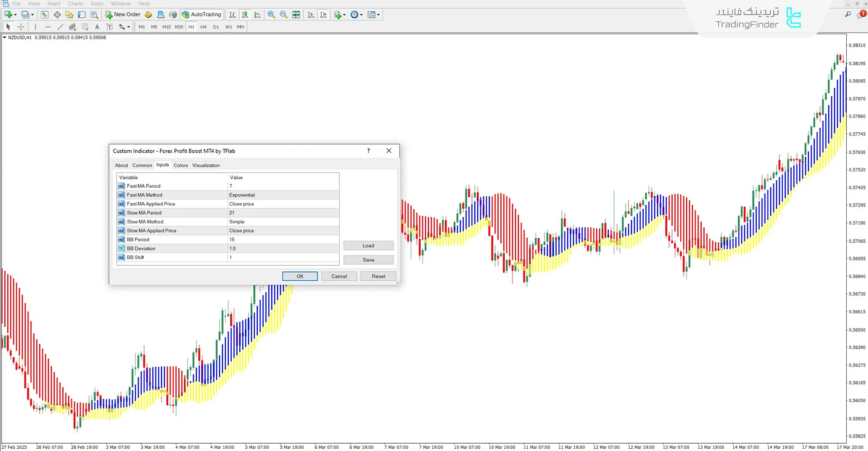Open the periods dropdown arrow
868x451 pixels.
(x=361, y=14)
